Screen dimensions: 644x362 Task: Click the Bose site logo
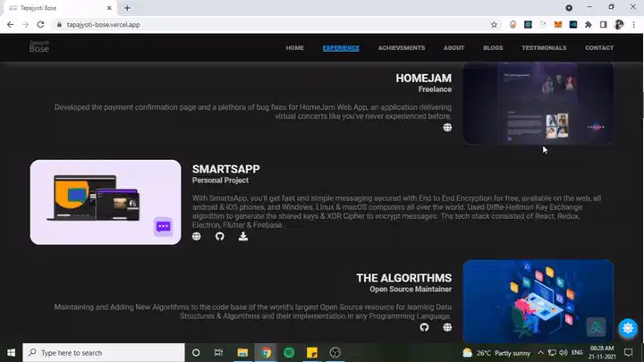point(39,46)
